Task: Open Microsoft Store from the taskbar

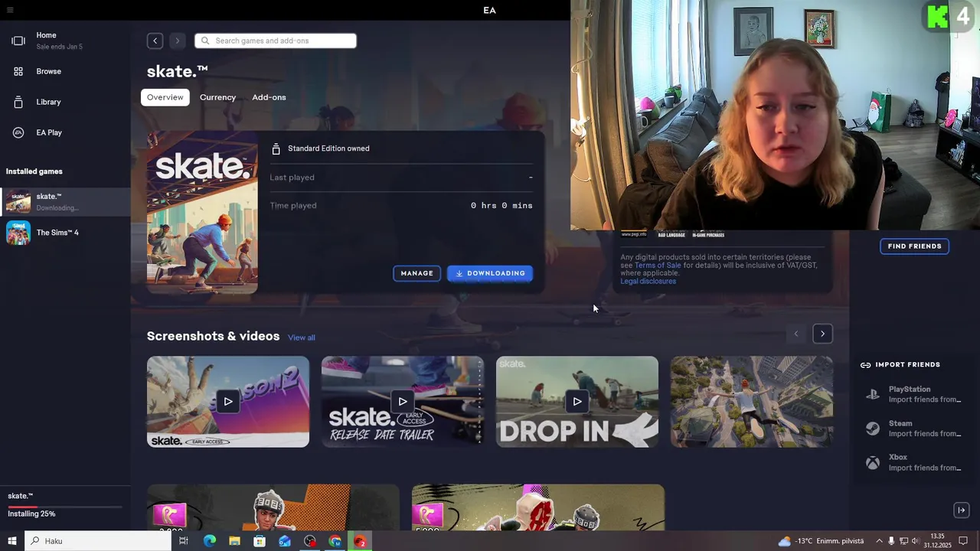Action: tap(260, 541)
